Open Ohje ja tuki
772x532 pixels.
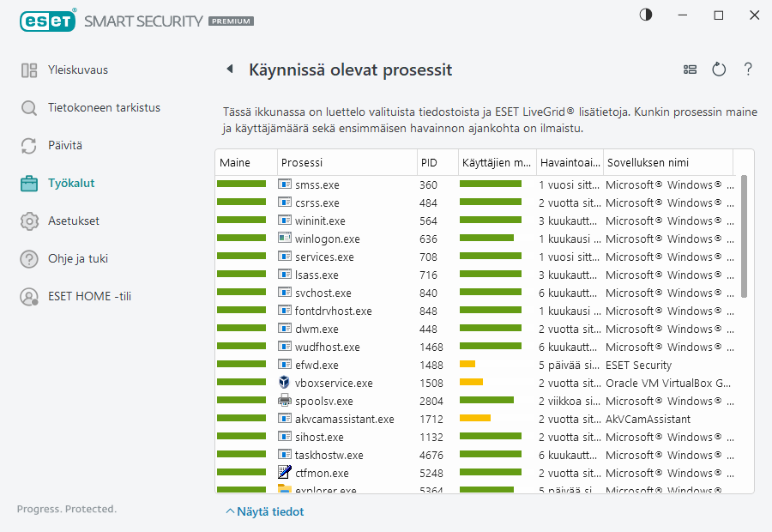click(x=77, y=259)
